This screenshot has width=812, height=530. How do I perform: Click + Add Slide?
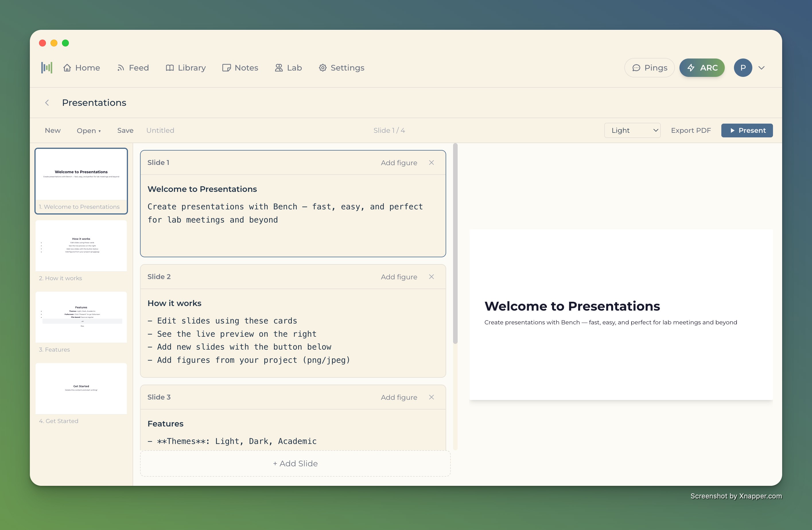coord(295,463)
